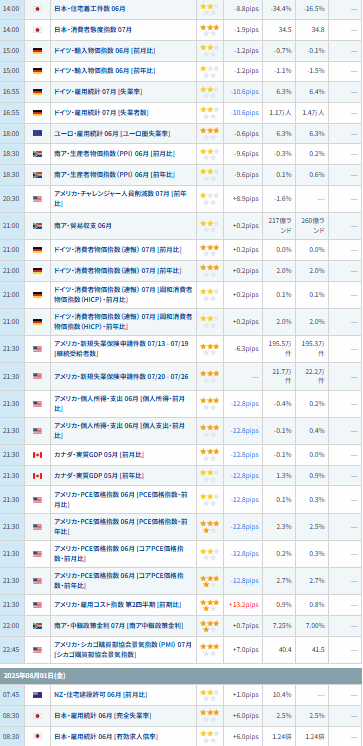The width and height of the screenshot is (363, 746).
Task: Click US flag beside シカゴ購買部協会景気指数 row
Action: 38,650
